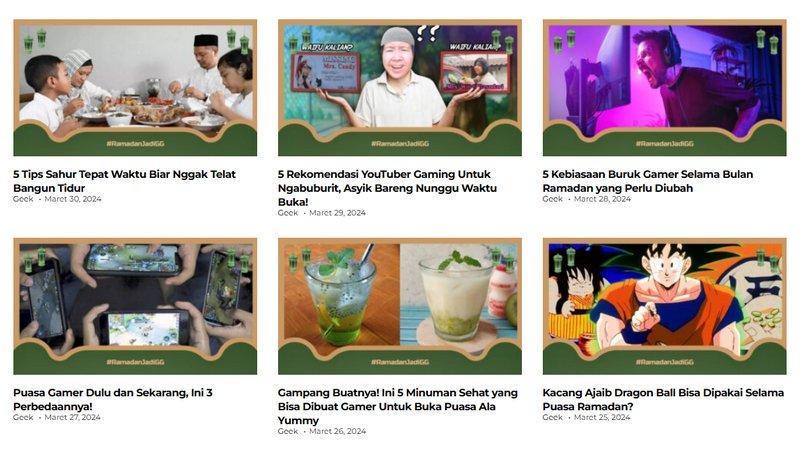The width and height of the screenshot is (800, 450).
Task: Open 'Kacang Ajaib Dragon Ball' article title
Action: click(x=663, y=399)
